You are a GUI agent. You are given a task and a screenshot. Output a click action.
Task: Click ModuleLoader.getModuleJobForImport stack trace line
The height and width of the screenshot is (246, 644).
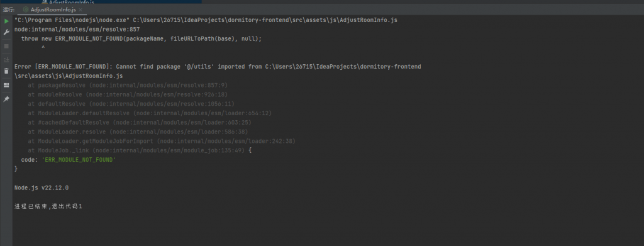[162, 141]
